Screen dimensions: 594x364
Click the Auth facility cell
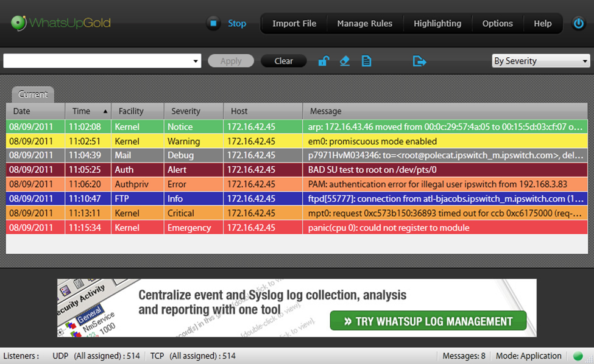pyautogui.click(x=138, y=169)
